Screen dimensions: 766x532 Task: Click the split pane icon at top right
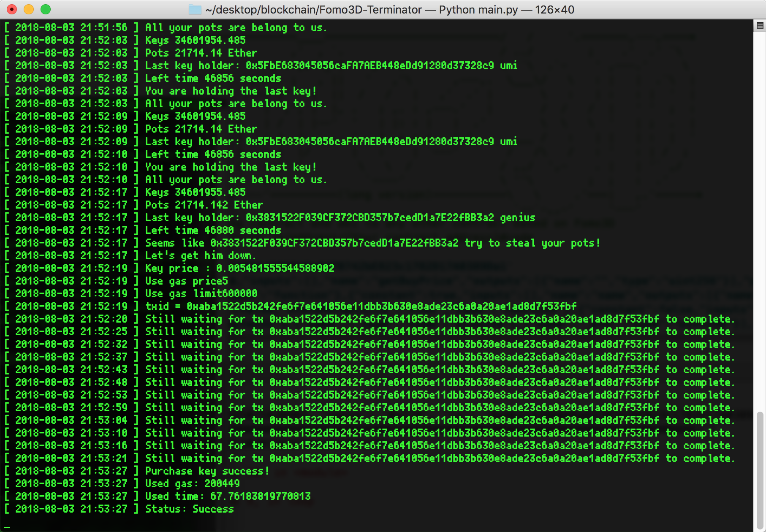click(x=760, y=26)
